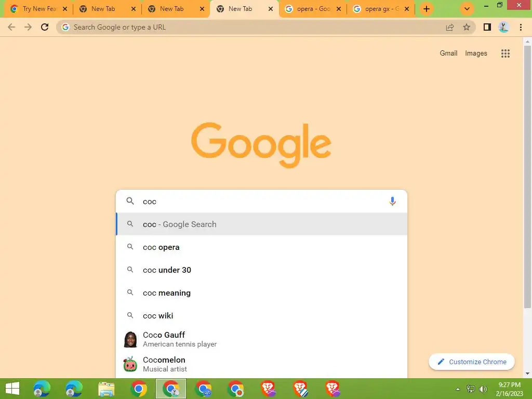532x399 pixels.
Task: Open the Chrome taskbar icon without a badge
Action: pyautogui.click(x=139, y=389)
